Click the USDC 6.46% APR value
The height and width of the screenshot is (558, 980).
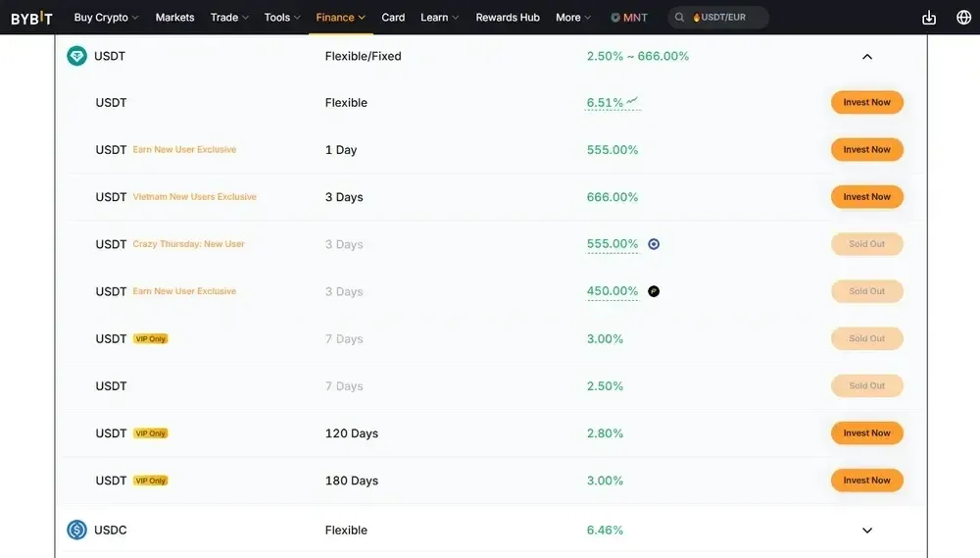605,531
